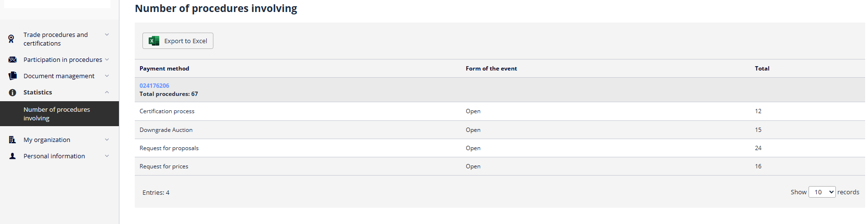This screenshot has width=868, height=224.
Task: Click the Trade procedures ribbon icon
Action: tap(11, 39)
